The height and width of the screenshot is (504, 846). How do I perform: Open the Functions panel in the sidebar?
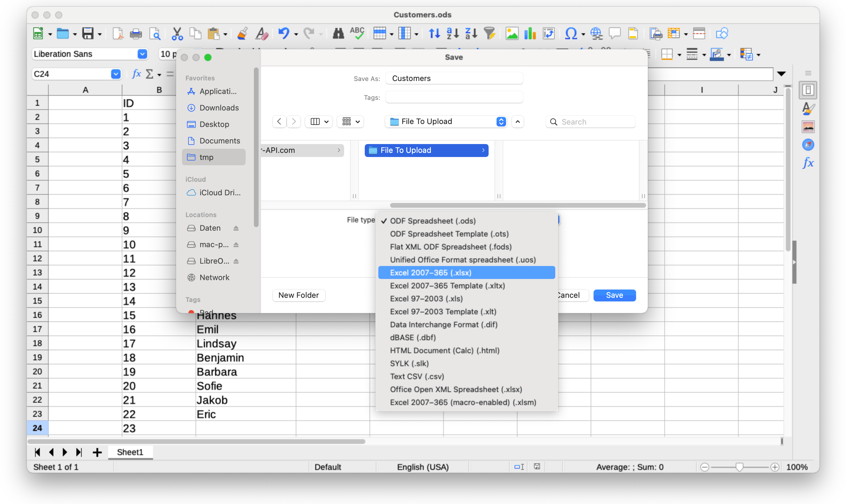pyautogui.click(x=809, y=162)
